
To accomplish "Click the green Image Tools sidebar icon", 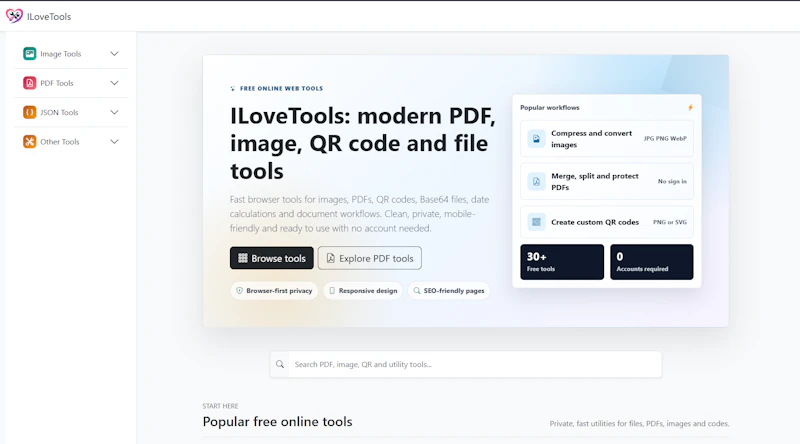I will (x=30, y=54).
